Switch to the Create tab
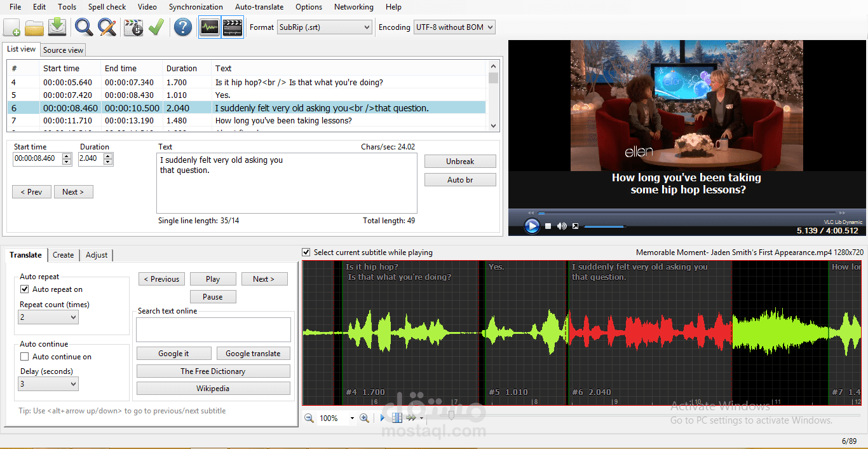868x449 pixels. [63, 255]
